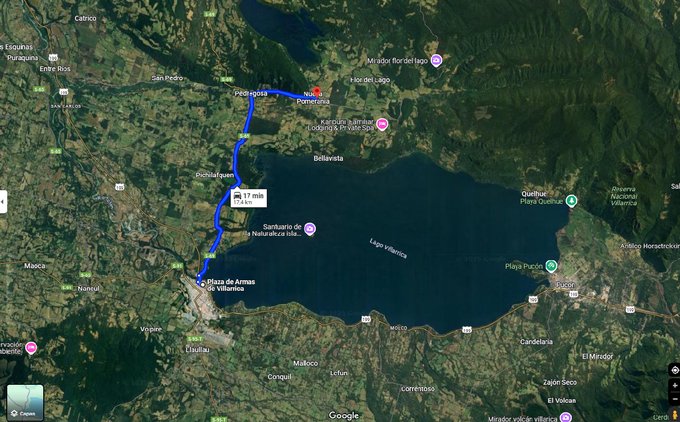
Task: Click the Google logo at bottom
Action: click(343, 415)
